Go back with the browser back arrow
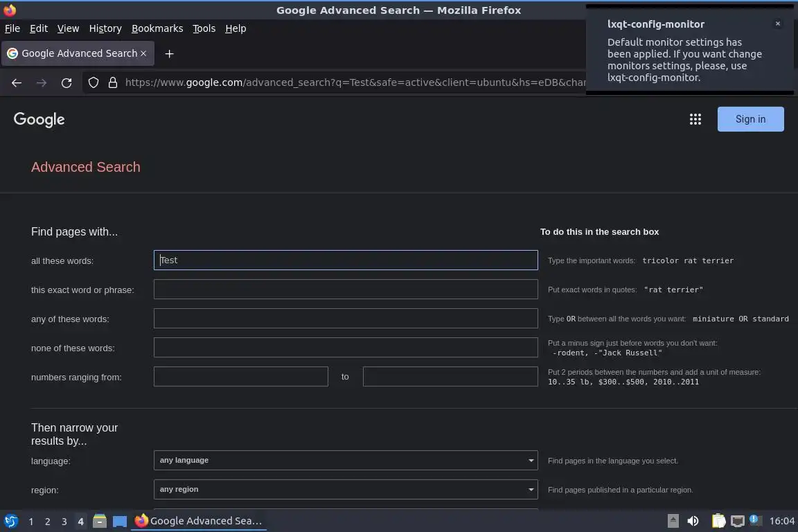Viewport: 798px width, 532px height. coord(17,83)
